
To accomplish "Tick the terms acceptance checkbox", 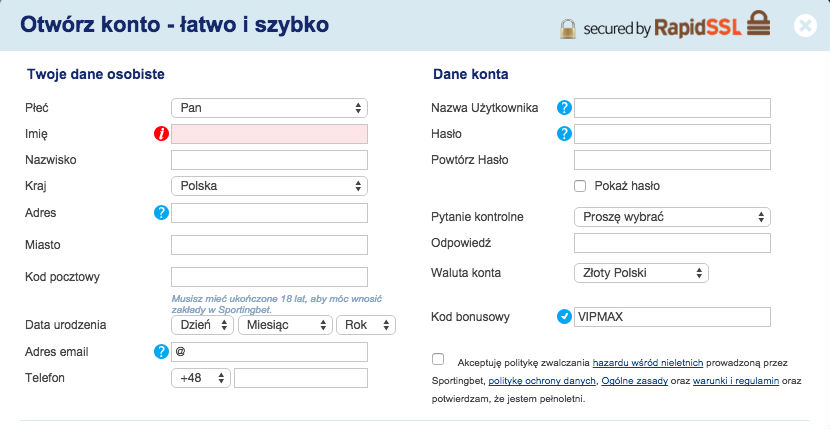I will click(x=438, y=359).
